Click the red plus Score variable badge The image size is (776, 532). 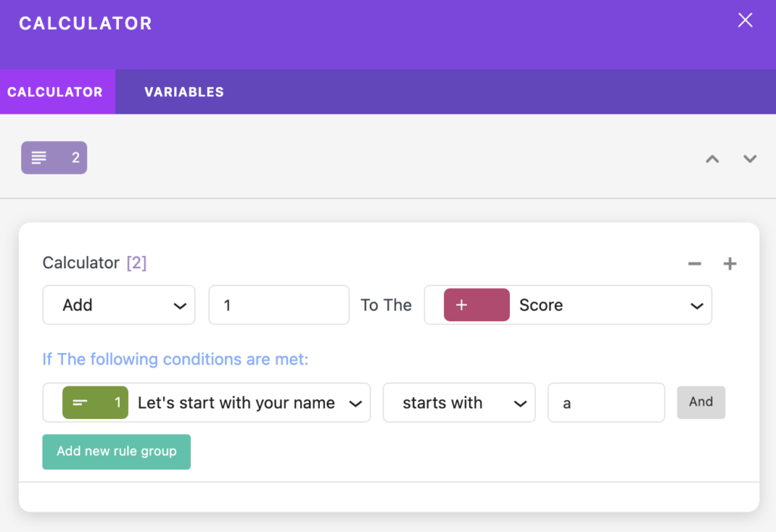tap(477, 305)
